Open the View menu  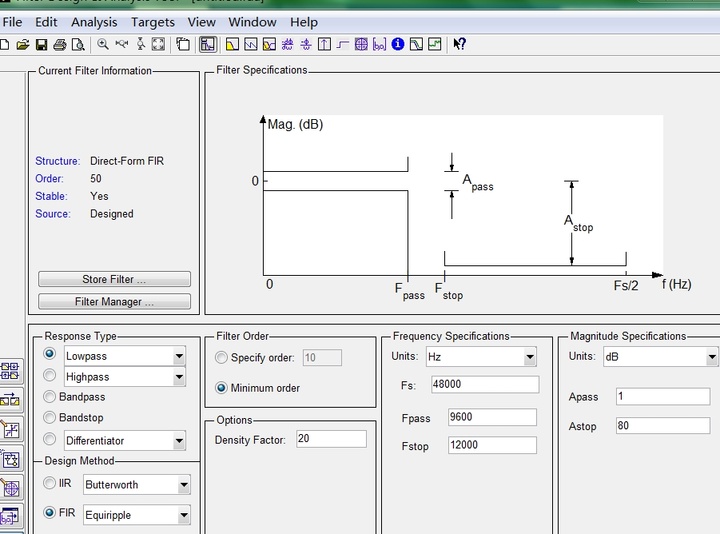pos(202,22)
